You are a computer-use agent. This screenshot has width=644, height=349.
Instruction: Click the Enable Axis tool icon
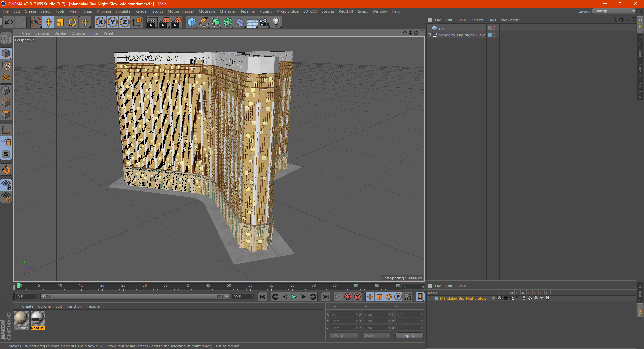[x=6, y=130]
